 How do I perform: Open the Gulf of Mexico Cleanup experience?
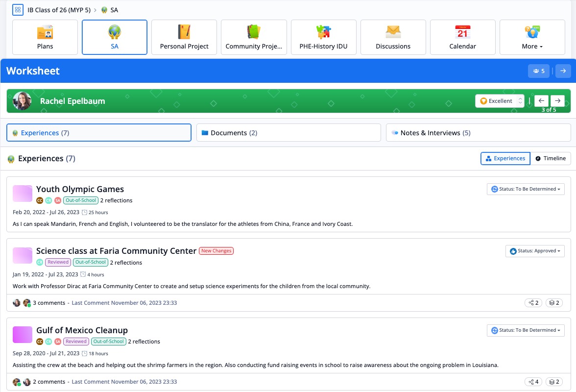tap(82, 330)
